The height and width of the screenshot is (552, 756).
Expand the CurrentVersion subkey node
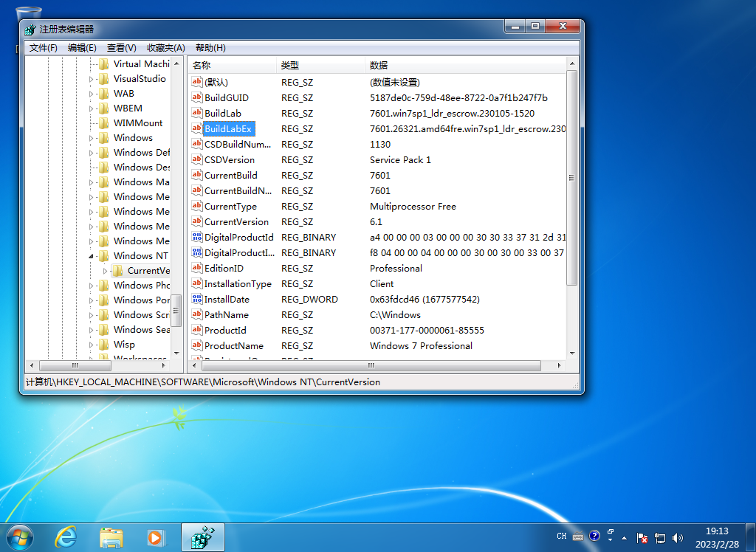pos(105,271)
